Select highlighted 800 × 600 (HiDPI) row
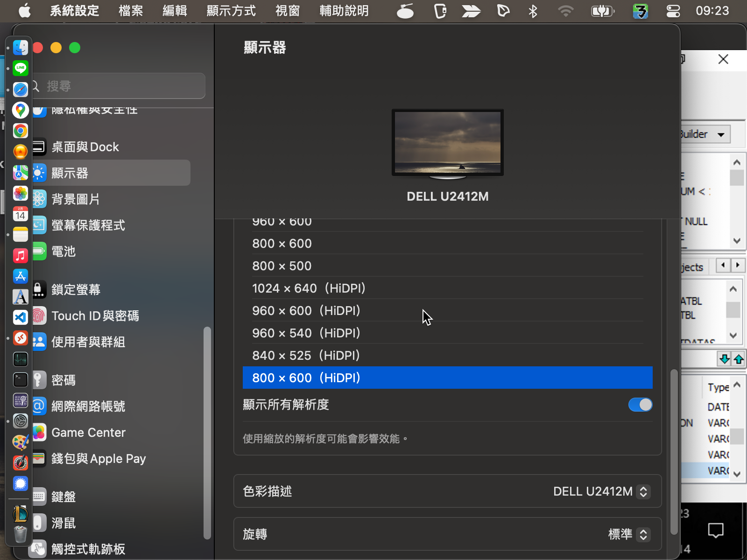 click(448, 378)
